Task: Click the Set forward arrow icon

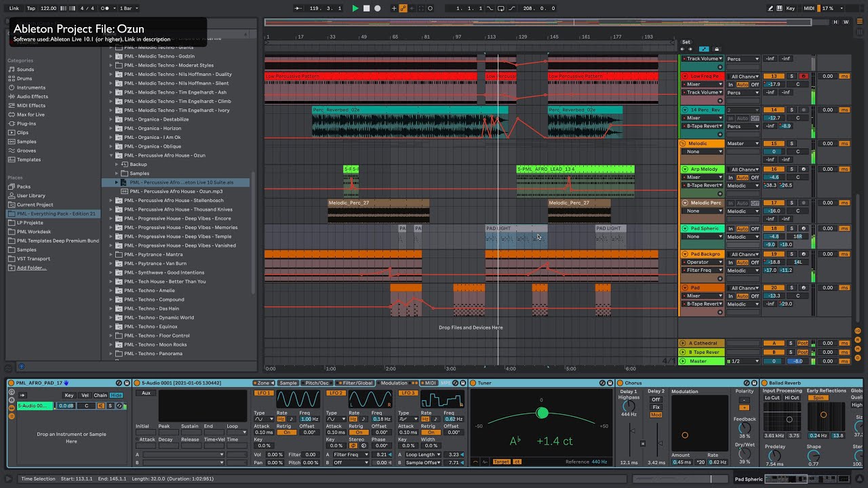Action: 691,49
